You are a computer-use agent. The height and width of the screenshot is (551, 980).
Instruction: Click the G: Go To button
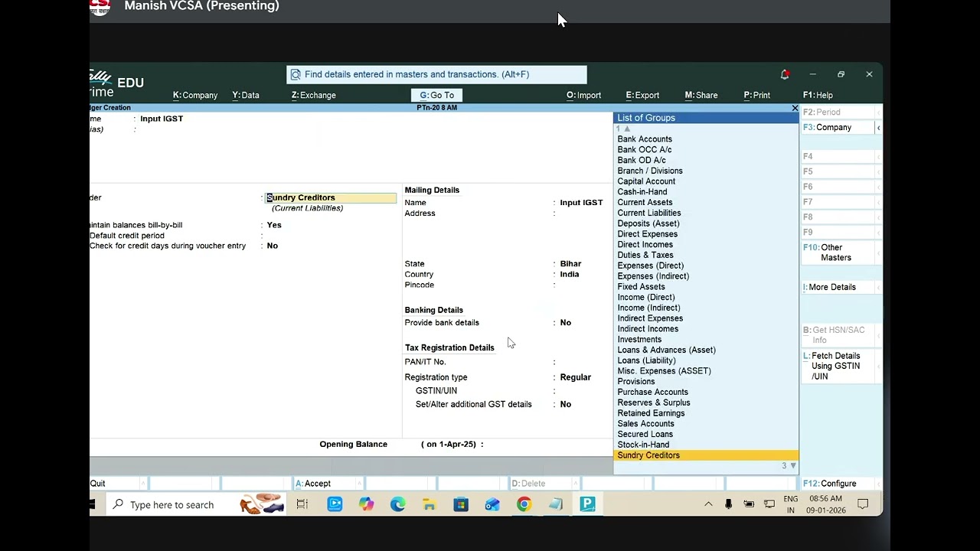point(436,96)
